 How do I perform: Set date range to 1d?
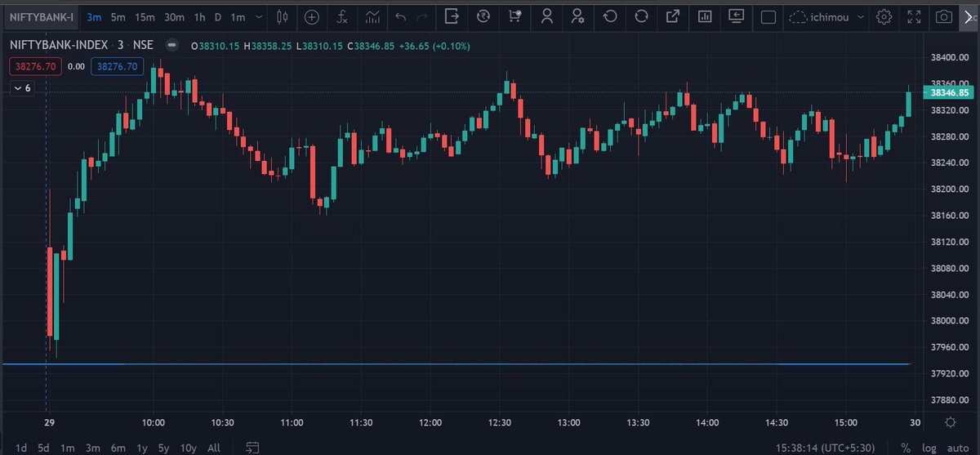click(21, 448)
